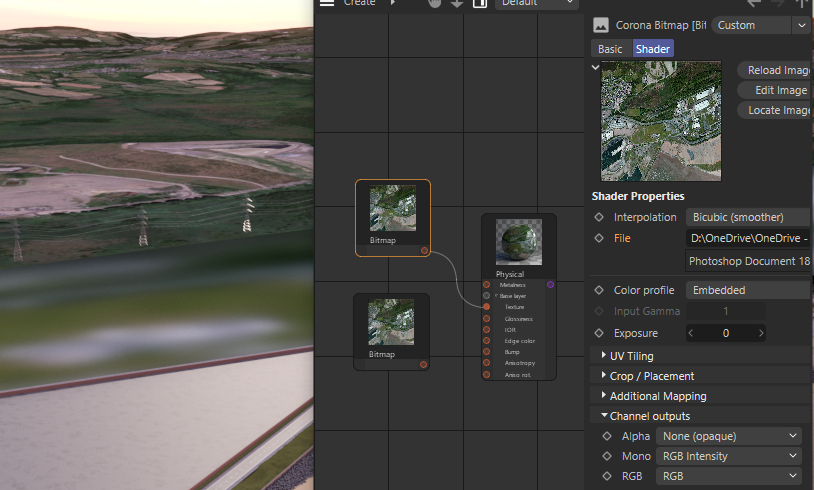The height and width of the screenshot is (490, 814).
Task: Open the Custom preset dropdown
Action: 760,25
